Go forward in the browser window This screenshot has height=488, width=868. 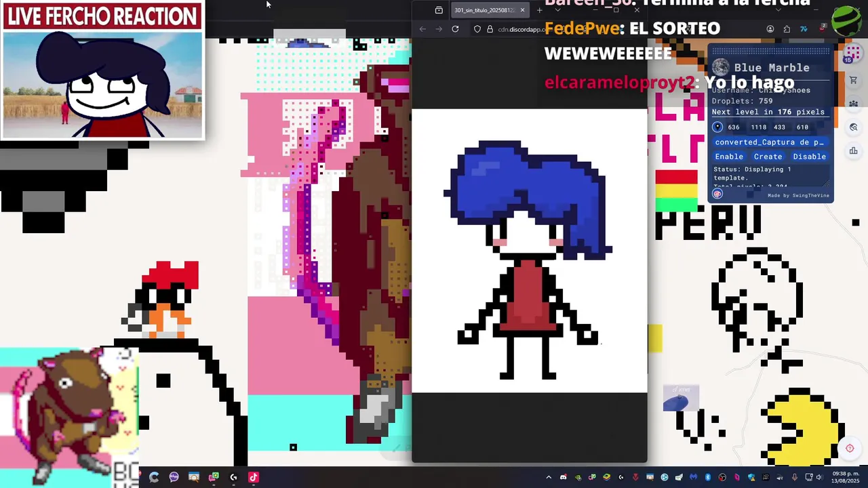click(439, 29)
